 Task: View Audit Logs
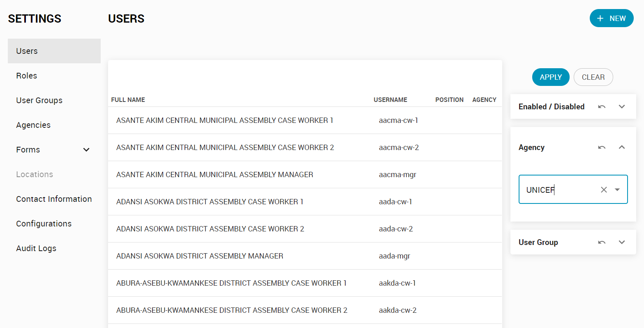pyautogui.click(x=54, y=248)
